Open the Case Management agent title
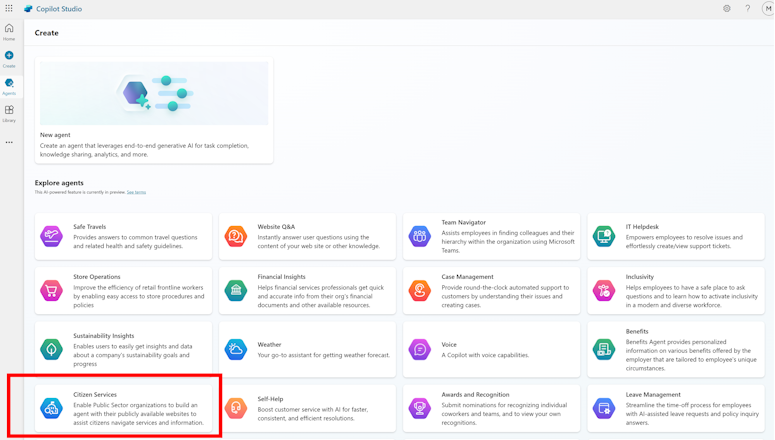Viewport: 775px width, 440px height. [x=468, y=276]
